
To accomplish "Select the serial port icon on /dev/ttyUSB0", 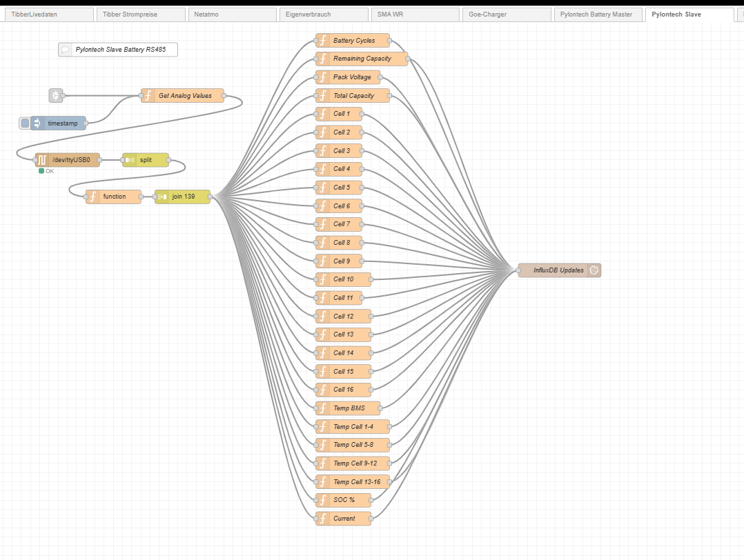I will [x=42, y=160].
